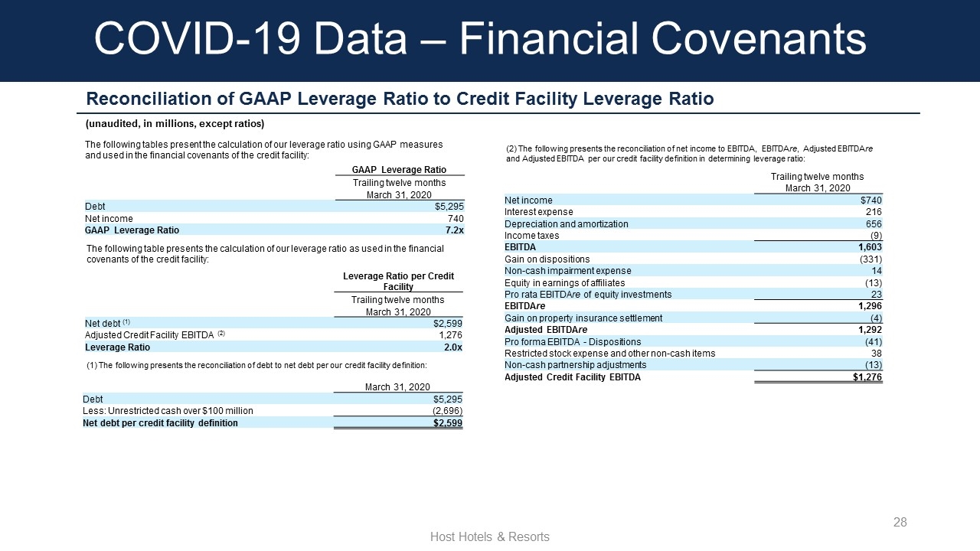Select the '(331)' gain on dispositions value
The image size is (980, 551).
coord(869,259)
